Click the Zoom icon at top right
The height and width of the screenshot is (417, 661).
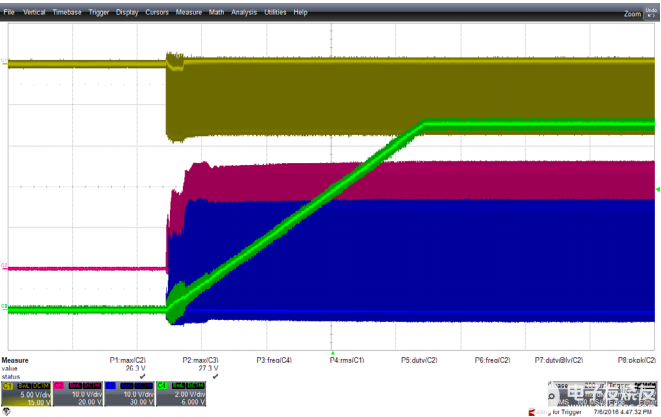pos(632,13)
